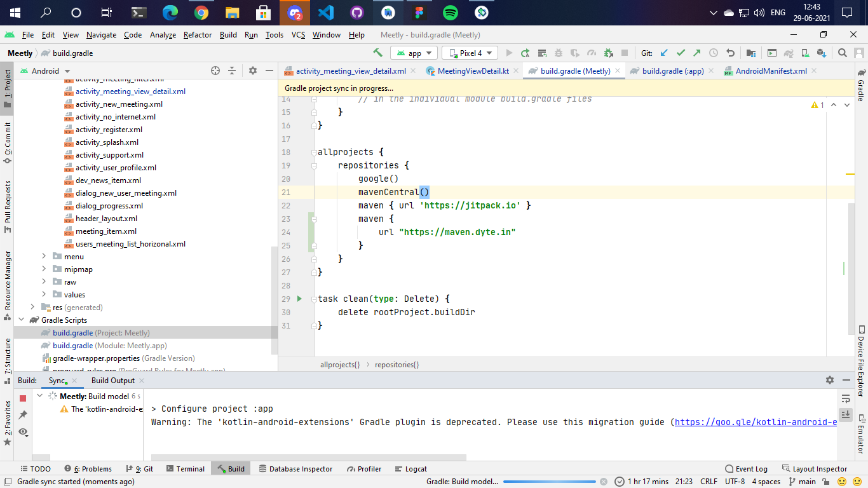The image size is (868, 488).
Task: Open the Layout Inspector
Action: point(815,469)
